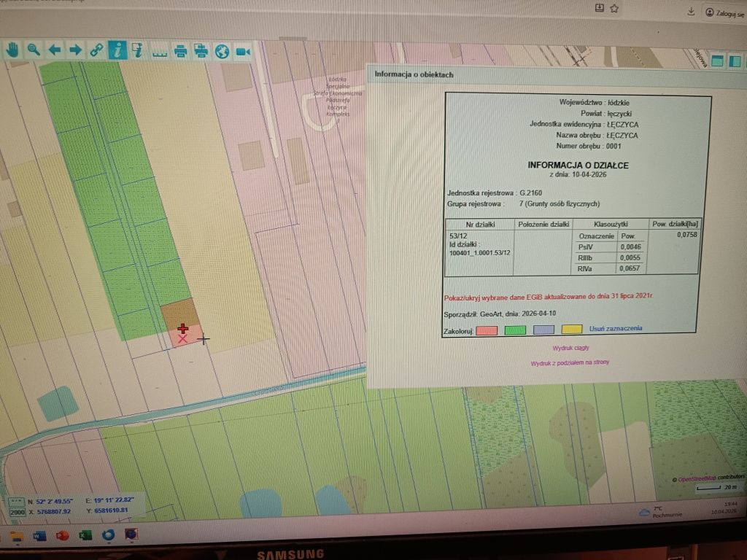This screenshot has width=747, height=560.
Task: Open Word from taskbar
Action: pyautogui.click(x=39, y=537)
